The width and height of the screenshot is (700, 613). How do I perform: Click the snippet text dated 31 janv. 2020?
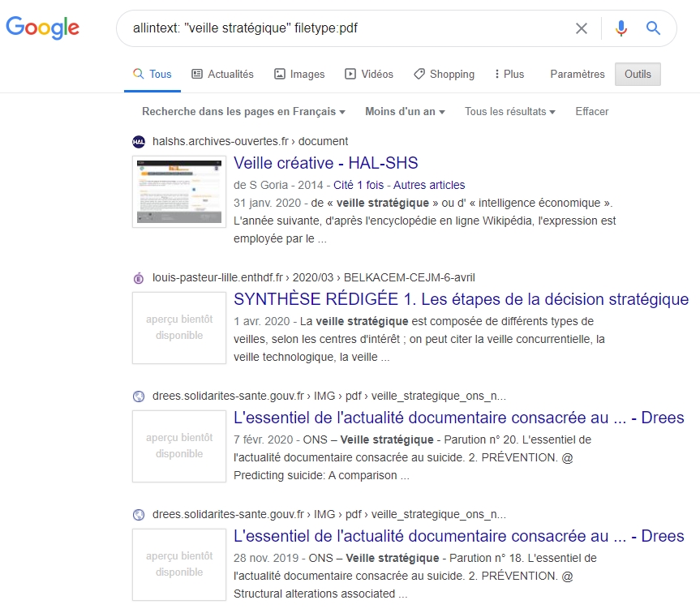click(424, 221)
